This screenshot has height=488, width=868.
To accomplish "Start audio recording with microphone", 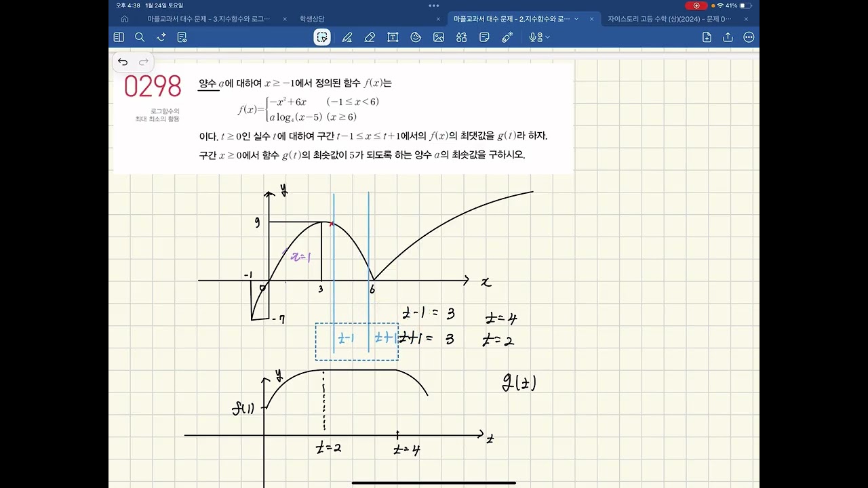I will pos(535,37).
